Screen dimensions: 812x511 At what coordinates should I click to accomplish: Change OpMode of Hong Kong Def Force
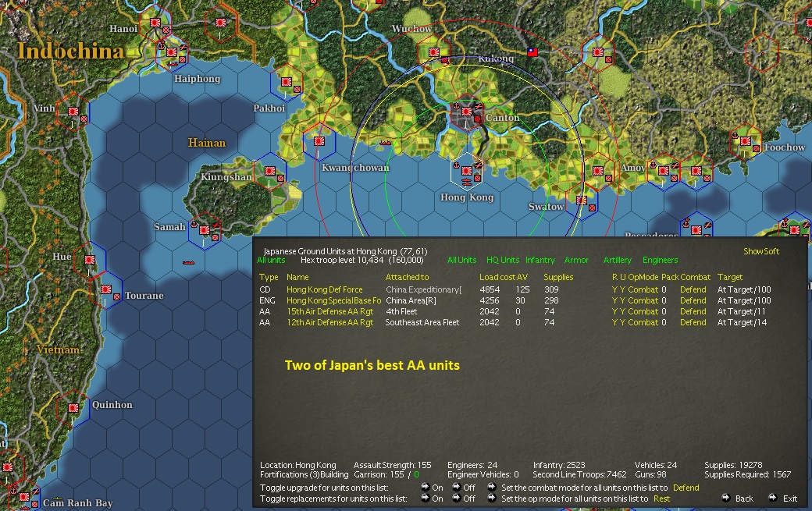click(643, 289)
